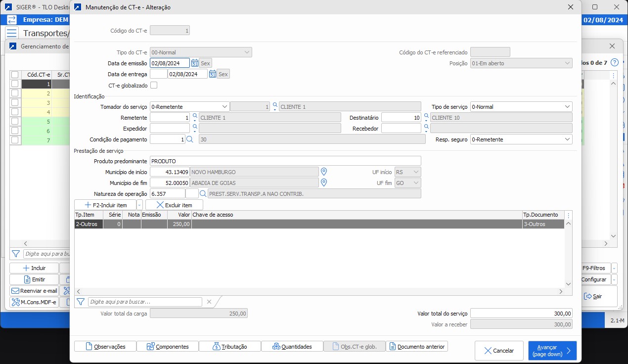Expand the Resp. seguro dropdown
Viewport: 628px width, 364px height.
pos(567,139)
